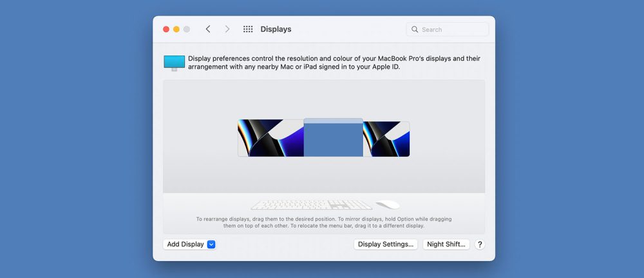Click the magnifying glass search icon

coord(415,30)
